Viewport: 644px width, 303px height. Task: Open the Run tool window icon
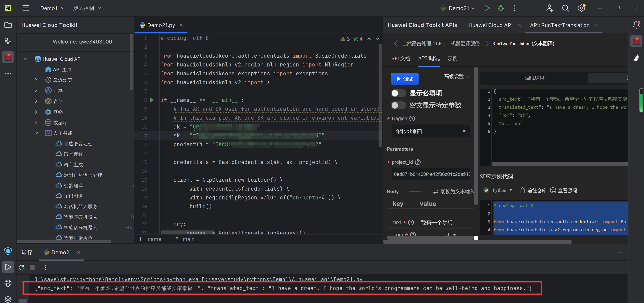(x=8, y=267)
